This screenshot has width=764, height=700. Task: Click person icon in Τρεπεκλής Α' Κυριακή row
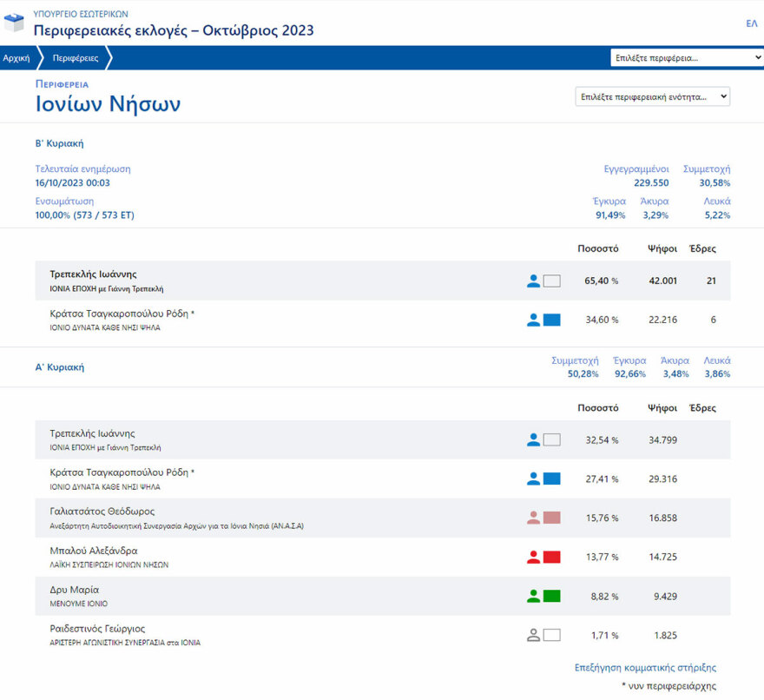[533, 439]
